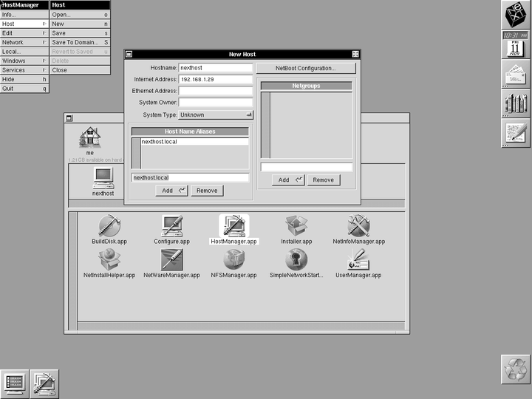Choose Save To Domain menu item
The width and height of the screenshot is (532, 399).
80,43
